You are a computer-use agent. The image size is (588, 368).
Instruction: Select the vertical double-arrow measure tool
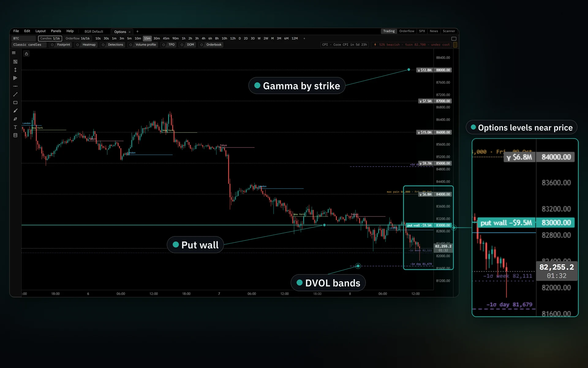click(15, 70)
